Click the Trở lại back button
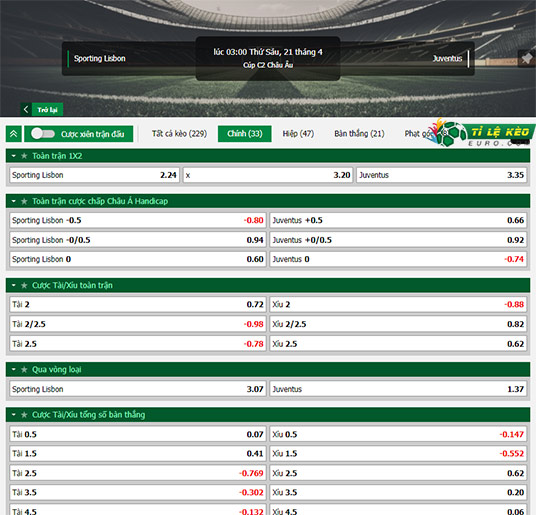Screen dimensions: 536x515 pyautogui.click(x=42, y=110)
